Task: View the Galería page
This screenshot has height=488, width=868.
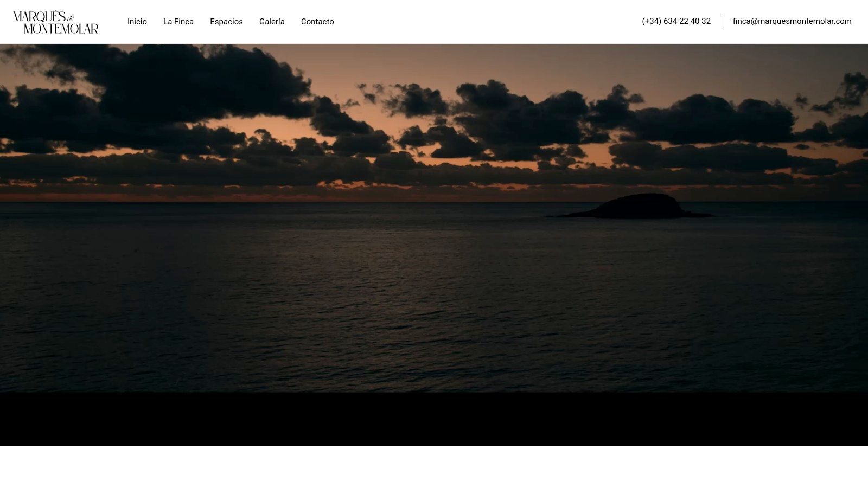Action: [272, 22]
